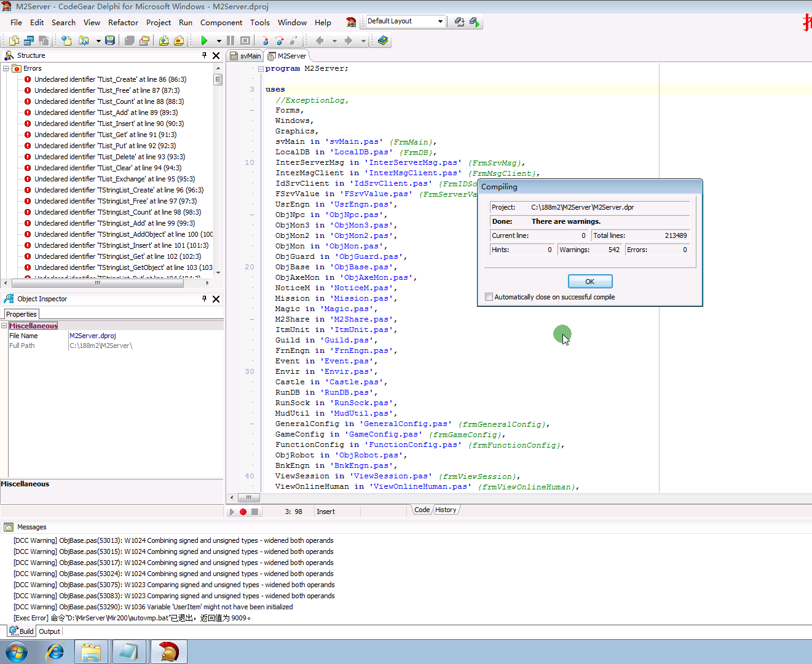Click the Save Current Desktop icon
812x664 pixels.
(x=459, y=22)
